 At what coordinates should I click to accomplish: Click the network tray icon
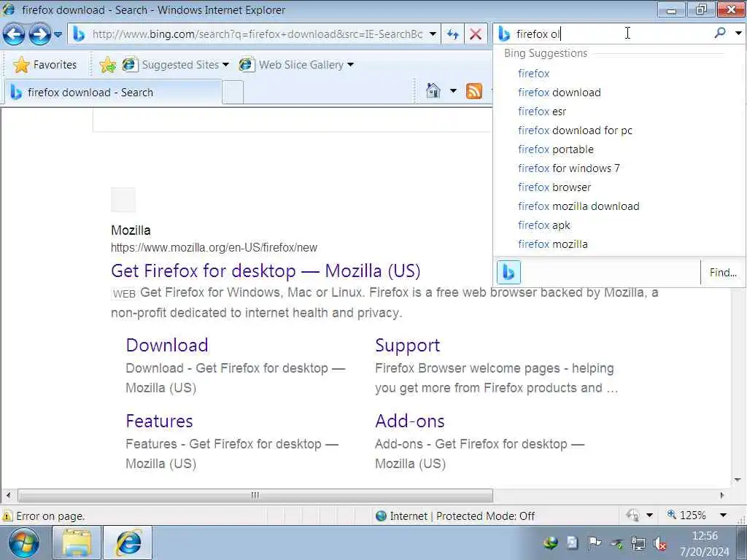click(x=638, y=542)
